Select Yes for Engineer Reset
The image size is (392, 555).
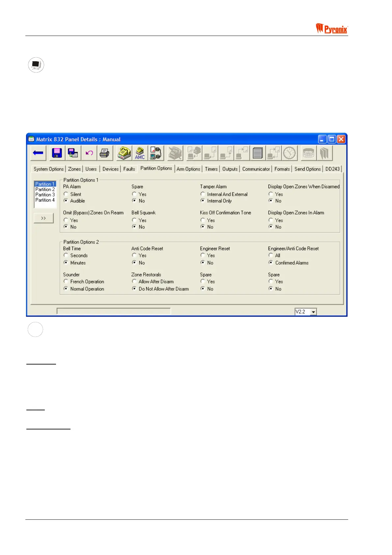click(x=203, y=255)
